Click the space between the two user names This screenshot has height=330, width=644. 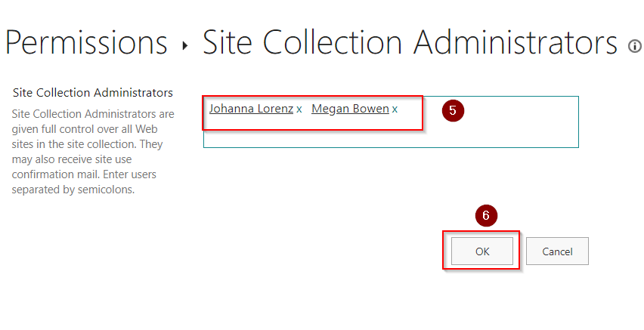[307, 109]
